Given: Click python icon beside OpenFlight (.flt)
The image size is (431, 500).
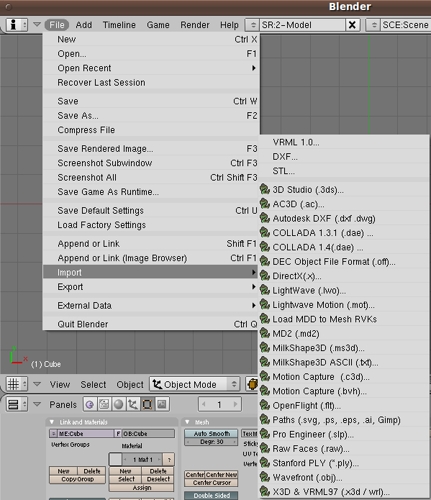Looking at the screenshot, I should pos(265,405).
